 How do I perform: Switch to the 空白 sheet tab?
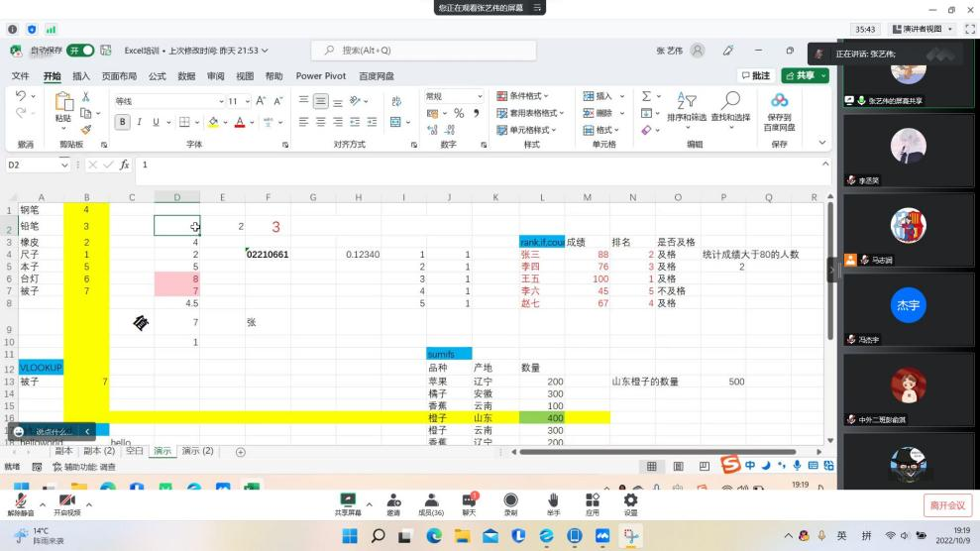point(135,451)
